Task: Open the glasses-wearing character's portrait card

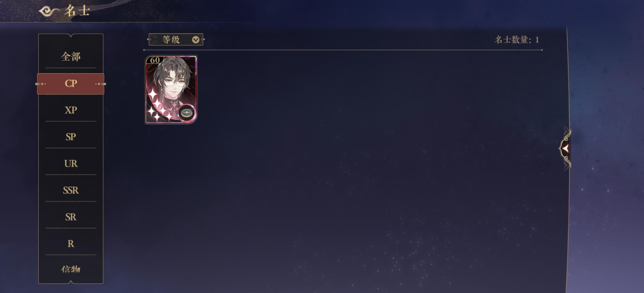Action: (x=171, y=90)
